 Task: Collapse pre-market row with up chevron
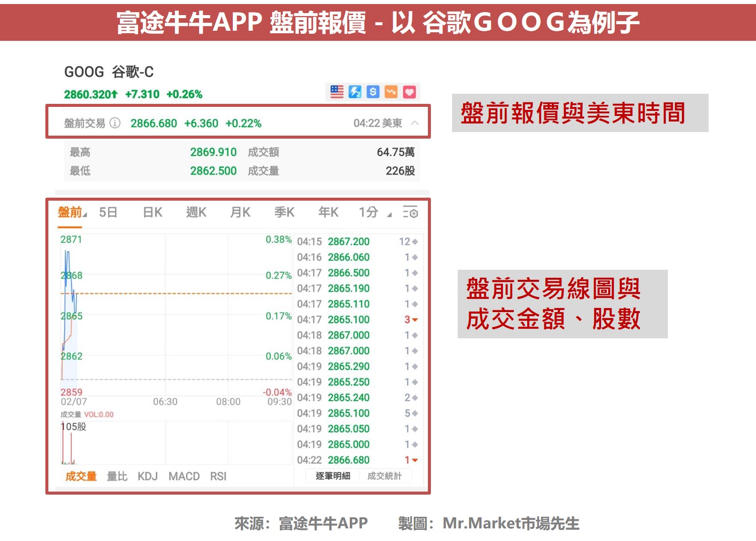coord(415,123)
